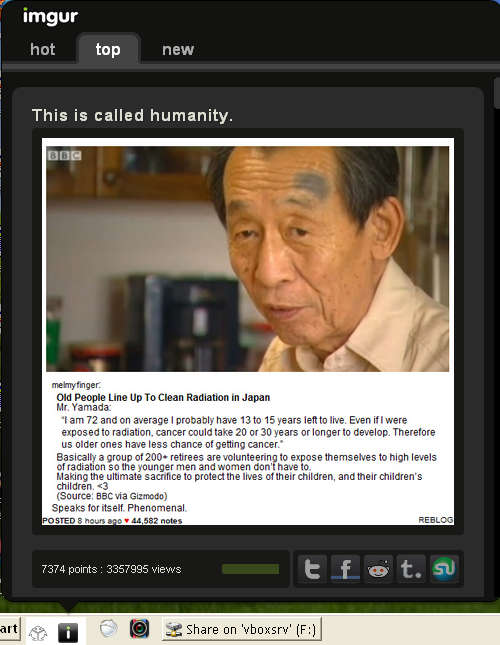Select the top tab

pyautogui.click(x=109, y=49)
